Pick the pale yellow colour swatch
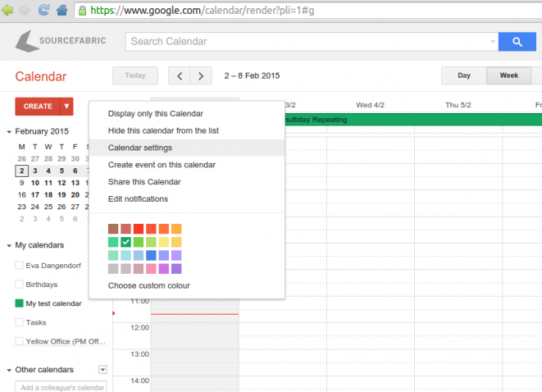 (x=164, y=242)
